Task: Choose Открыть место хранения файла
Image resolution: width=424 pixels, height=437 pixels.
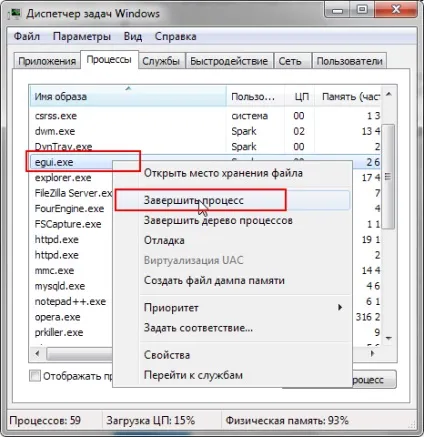Action: (232, 173)
